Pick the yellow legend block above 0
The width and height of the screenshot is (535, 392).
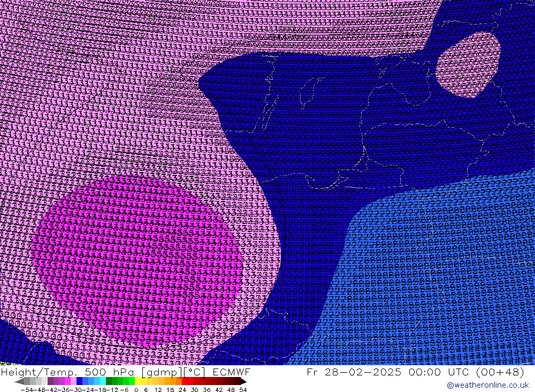click(138, 381)
